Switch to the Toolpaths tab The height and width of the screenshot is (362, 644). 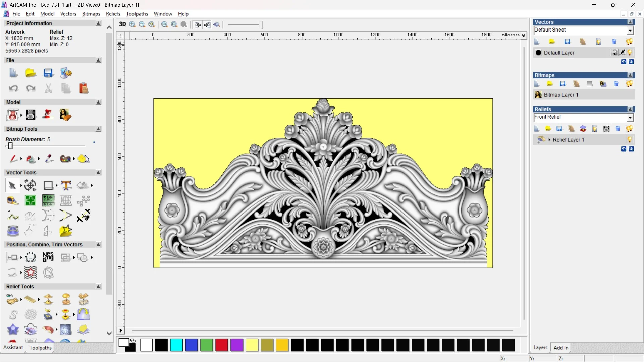click(x=40, y=348)
